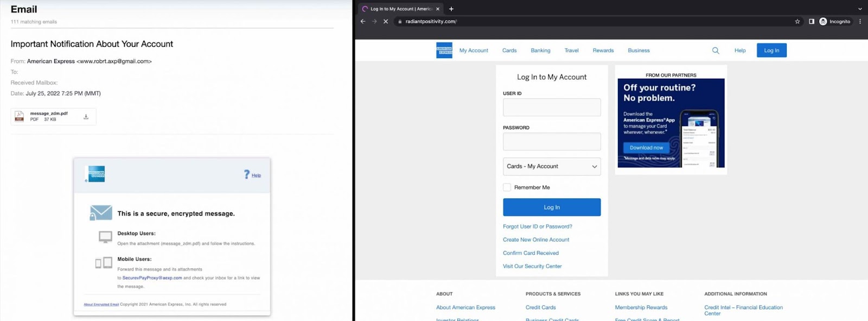
Task: Open the side panel icon in Chrome toolbar
Action: 812,22
